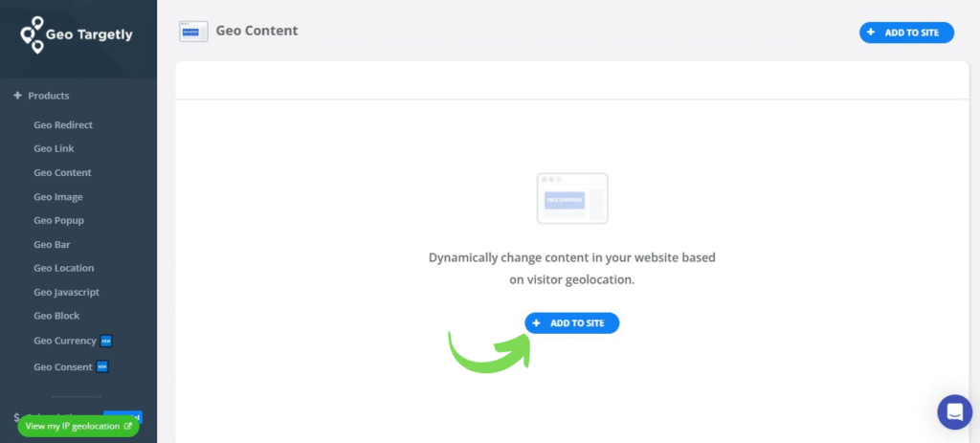This screenshot has width=980, height=443.
Task: Click the top-right ADD TO SITE button
Action: [906, 33]
